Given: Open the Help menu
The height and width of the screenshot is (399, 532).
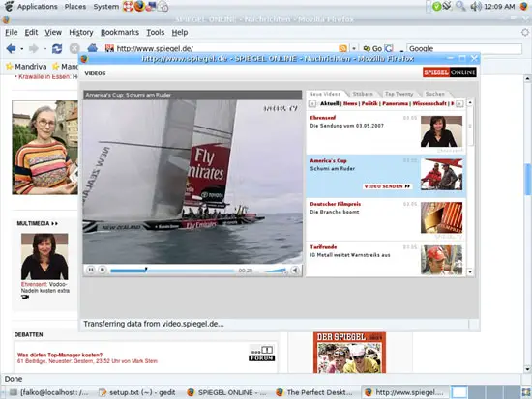Looking at the screenshot, I should [x=180, y=32].
